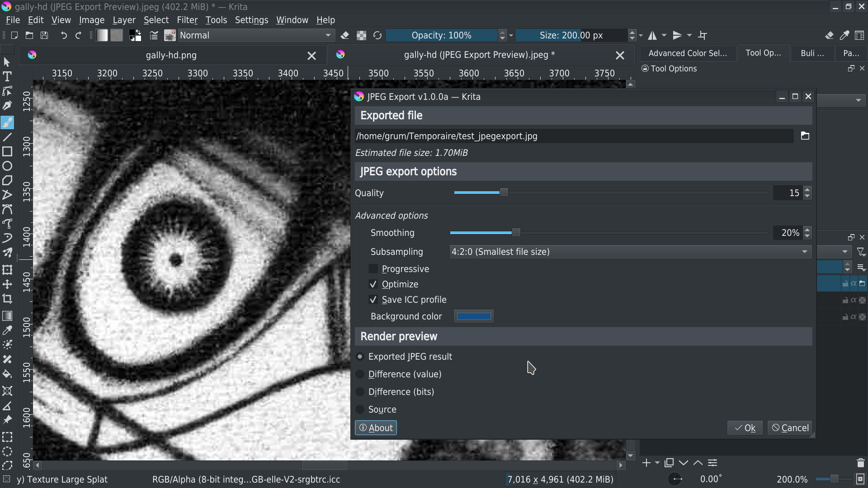Open the Subsampling dropdown
Image resolution: width=868 pixels, height=488 pixels.
(x=630, y=252)
